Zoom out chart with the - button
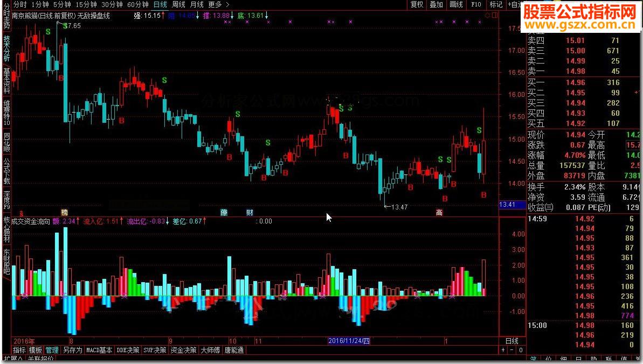This screenshot has width=643, height=364. tap(512, 350)
